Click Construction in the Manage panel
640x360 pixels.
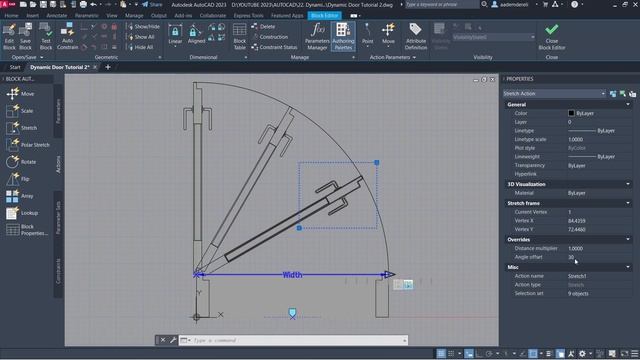pos(270,37)
